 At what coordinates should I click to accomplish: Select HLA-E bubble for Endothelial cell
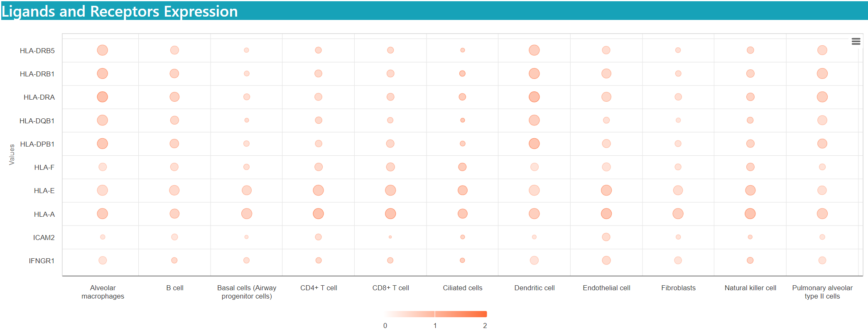[606, 190]
